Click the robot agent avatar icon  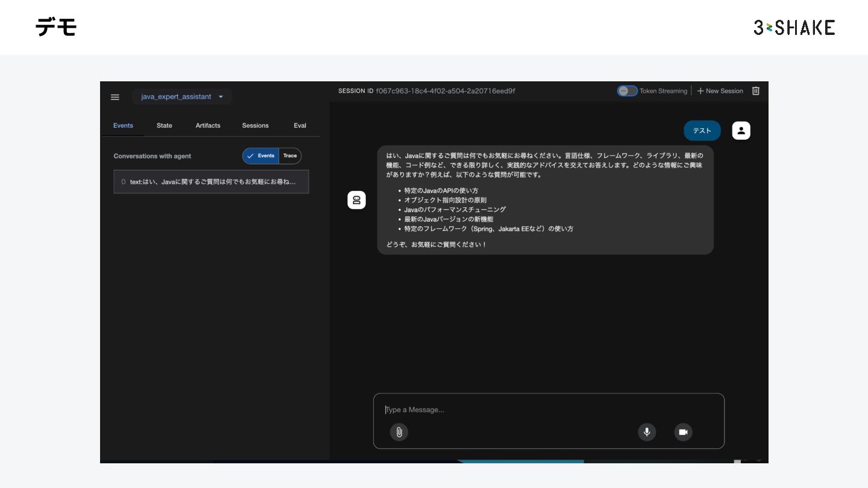357,200
